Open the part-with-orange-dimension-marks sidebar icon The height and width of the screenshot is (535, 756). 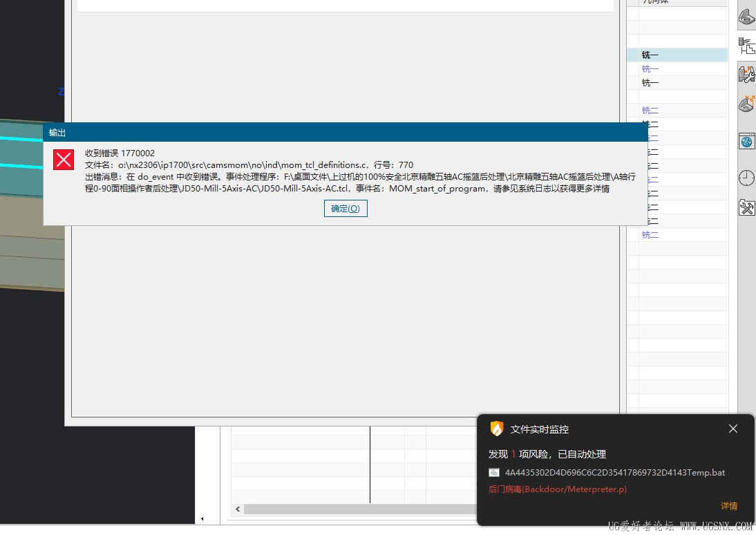click(x=746, y=103)
